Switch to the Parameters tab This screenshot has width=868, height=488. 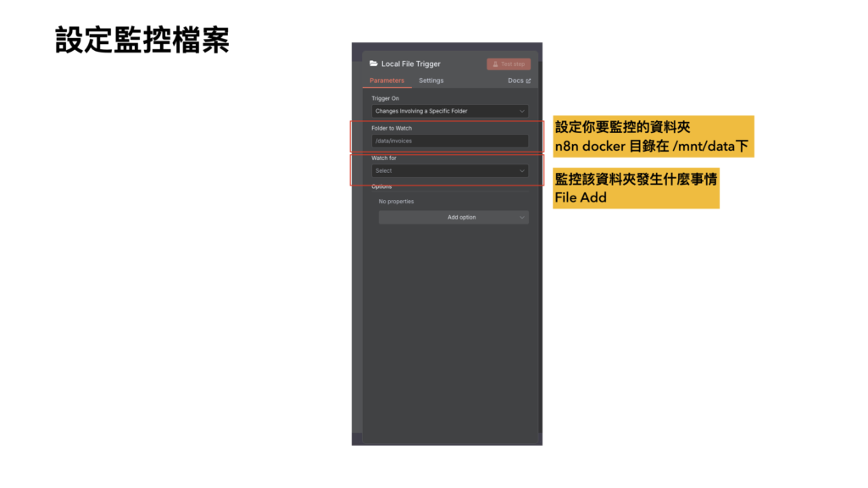coord(387,80)
